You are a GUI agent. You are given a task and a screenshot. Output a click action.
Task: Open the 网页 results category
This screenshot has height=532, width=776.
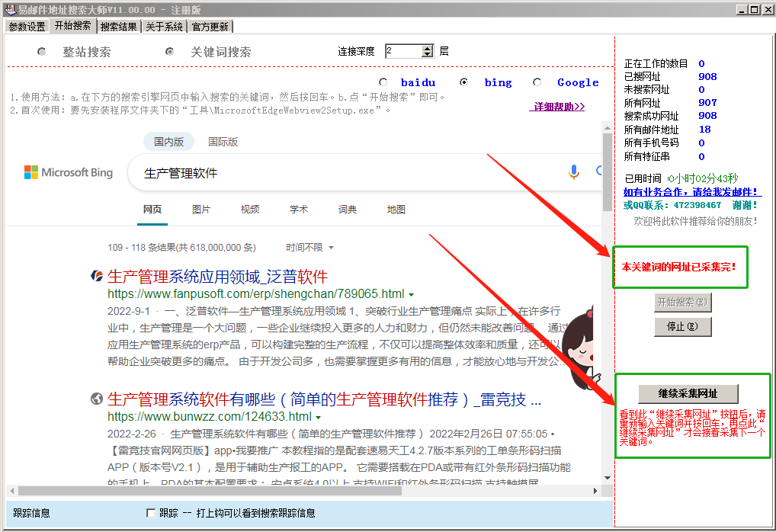(152, 210)
